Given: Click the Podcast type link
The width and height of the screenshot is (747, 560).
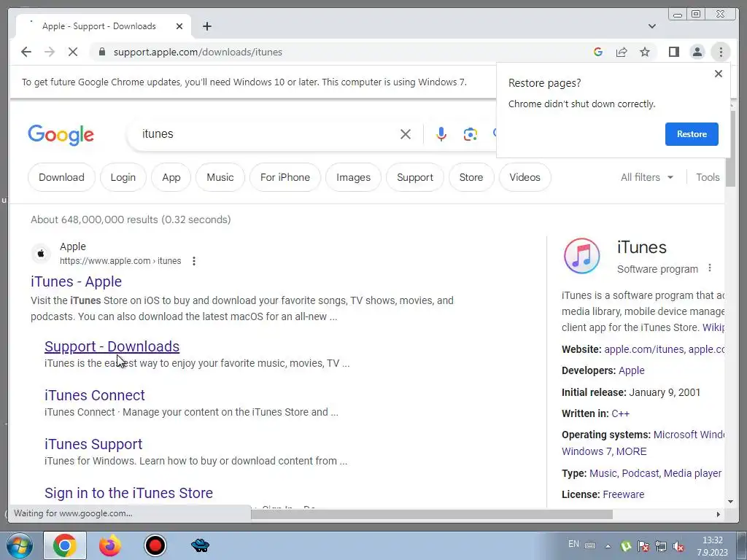Looking at the screenshot, I should [x=640, y=473].
